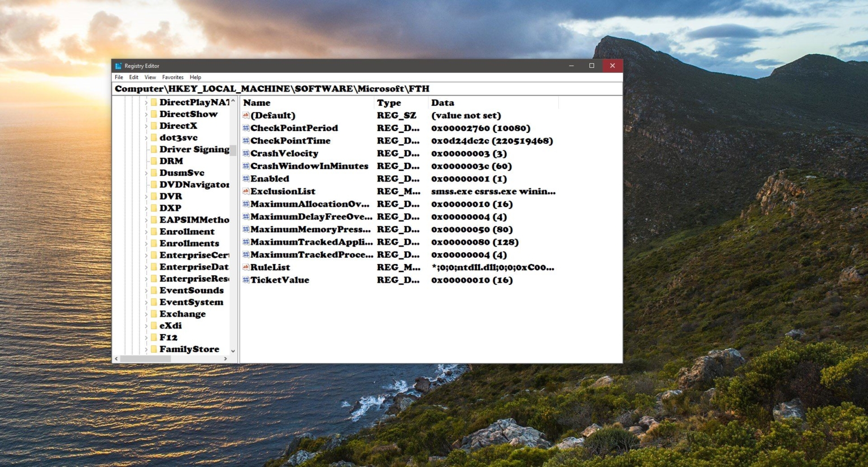
Task: Open the Edit menu
Action: [133, 77]
